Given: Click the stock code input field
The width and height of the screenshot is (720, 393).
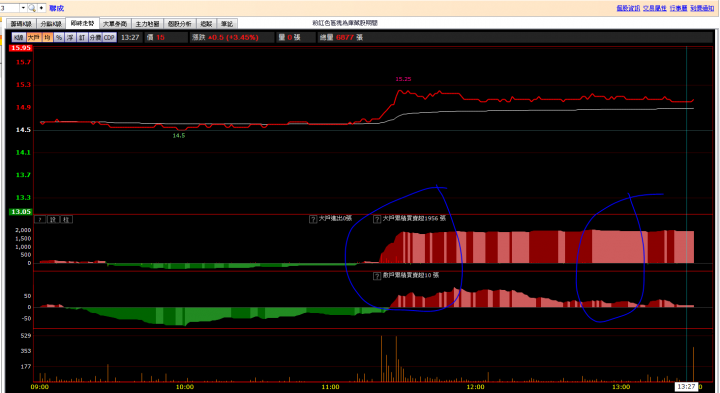Looking at the screenshot, I should (10, 8).
